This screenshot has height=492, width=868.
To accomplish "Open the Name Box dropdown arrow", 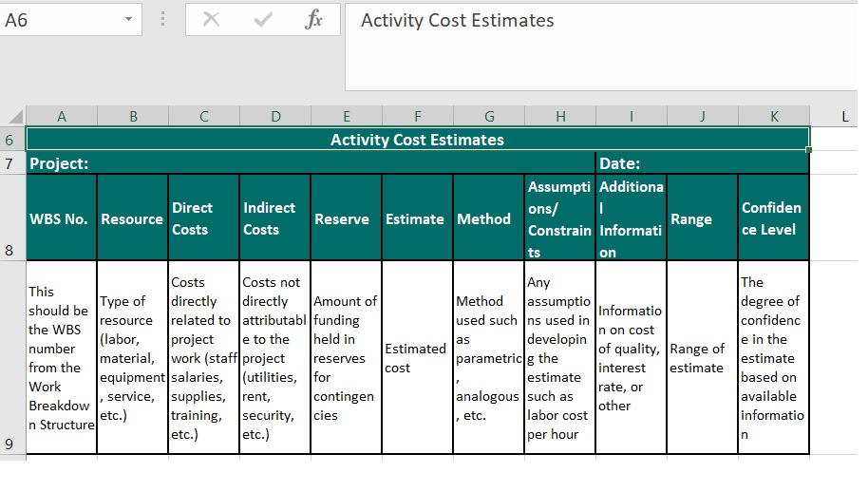I will pyautogui.click(x=128, y=20).
